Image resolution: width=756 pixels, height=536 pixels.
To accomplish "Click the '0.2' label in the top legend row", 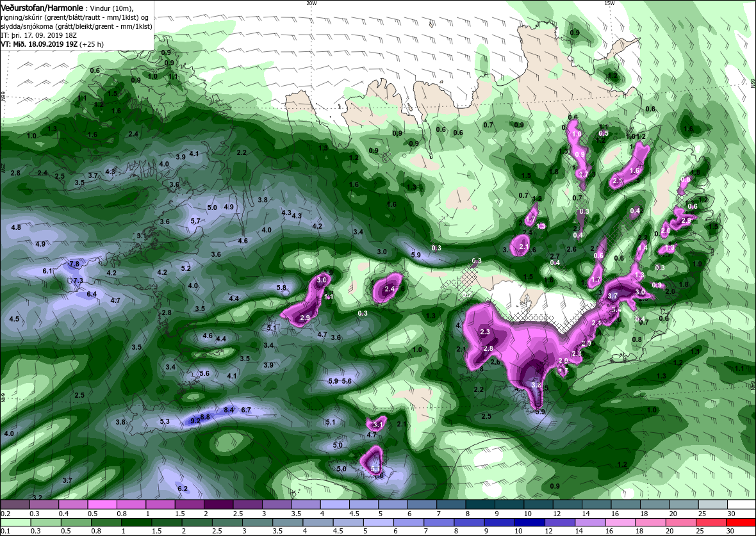I will [5, 514].
